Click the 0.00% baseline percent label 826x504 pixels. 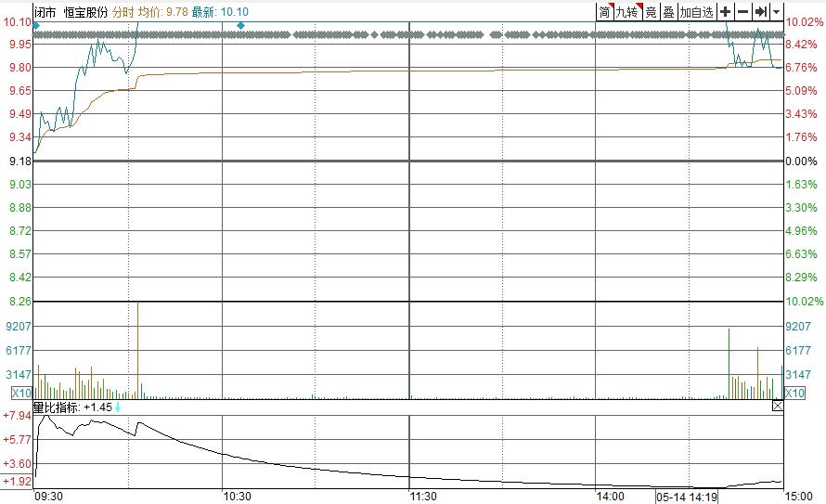801,162
